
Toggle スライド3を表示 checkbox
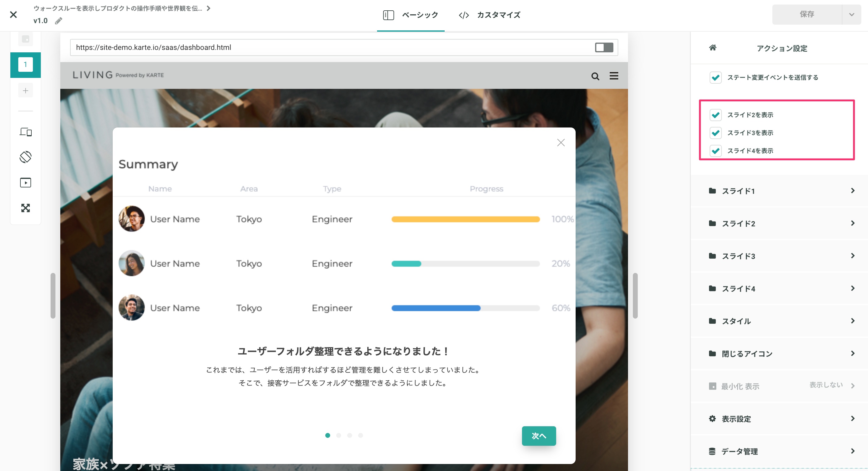715,133
